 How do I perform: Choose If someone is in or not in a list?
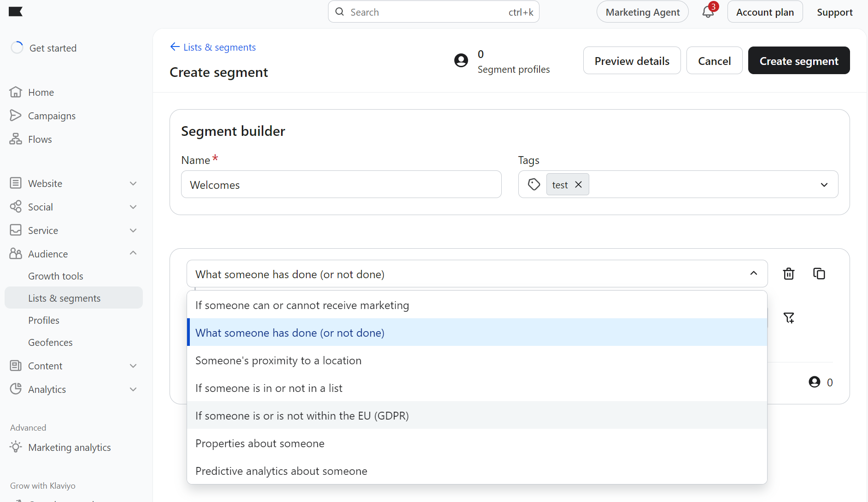(269, 388)
